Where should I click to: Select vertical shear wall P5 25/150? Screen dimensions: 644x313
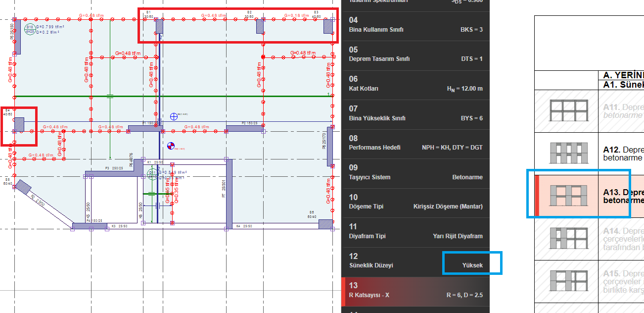pyautogui.click(x=17, y=37)
